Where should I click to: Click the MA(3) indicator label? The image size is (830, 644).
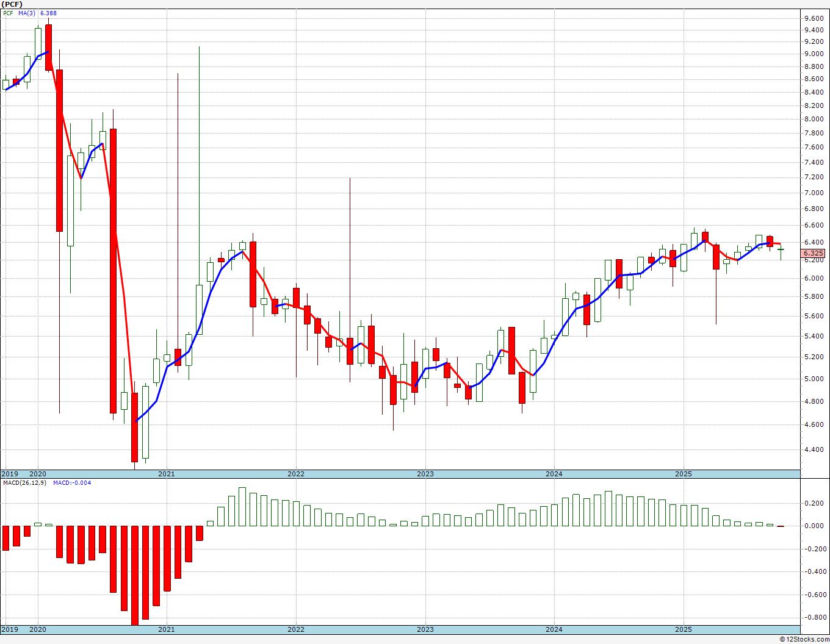pos(27,13)
